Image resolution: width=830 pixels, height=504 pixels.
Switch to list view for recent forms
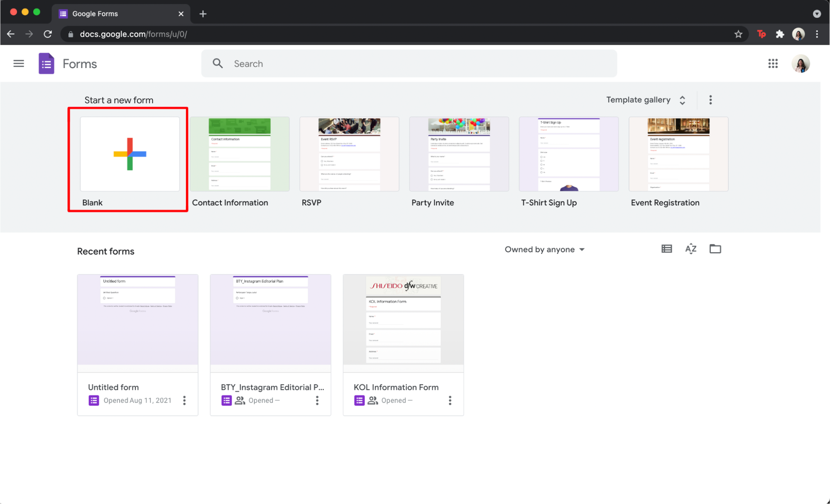point(666,249)
